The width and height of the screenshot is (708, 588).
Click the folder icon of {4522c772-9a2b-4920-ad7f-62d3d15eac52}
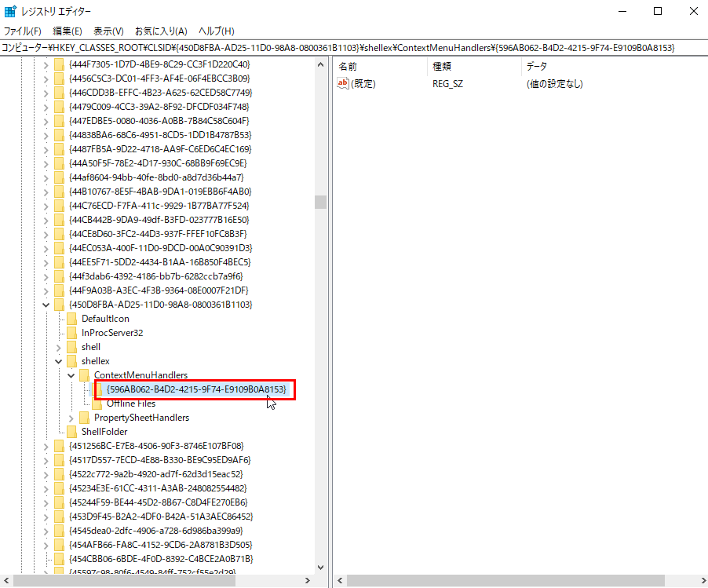(59, 474)
